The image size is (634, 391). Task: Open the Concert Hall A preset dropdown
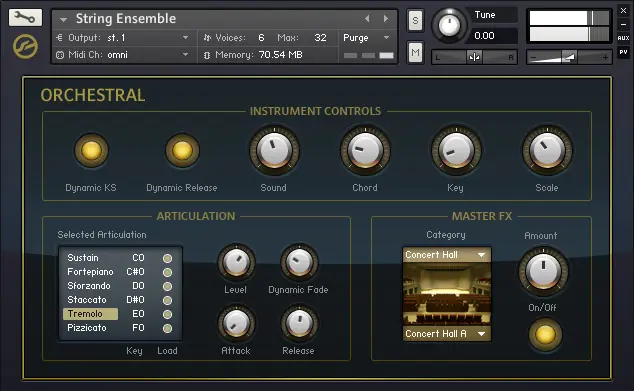click(447, 334)
